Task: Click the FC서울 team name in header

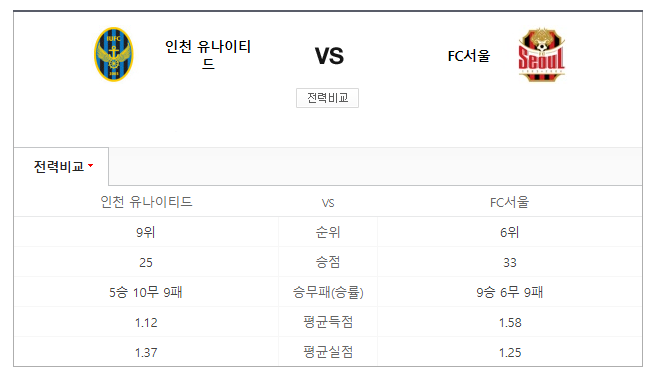Action: pos(469,56)
